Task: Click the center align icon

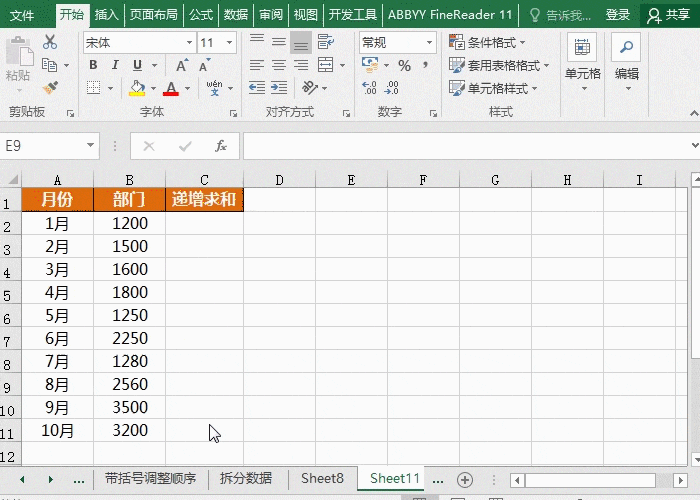Action: click(x=278, y=65)
